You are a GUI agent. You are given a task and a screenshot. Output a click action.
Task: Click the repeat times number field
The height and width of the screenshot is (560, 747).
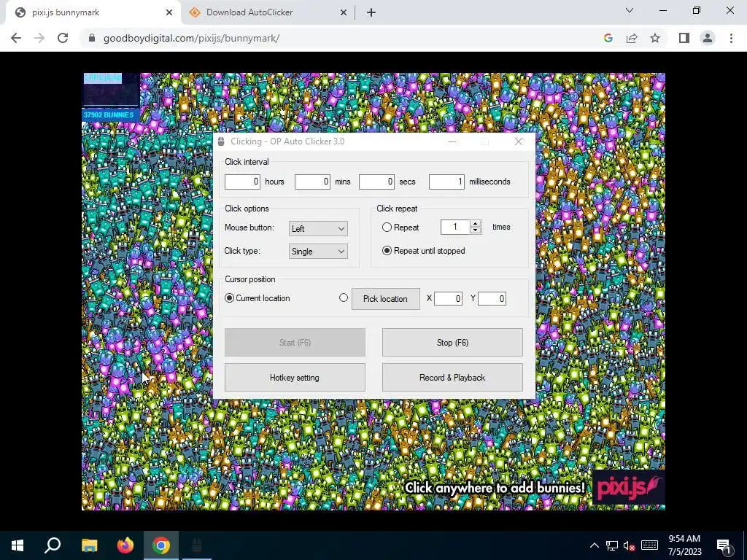455,227
